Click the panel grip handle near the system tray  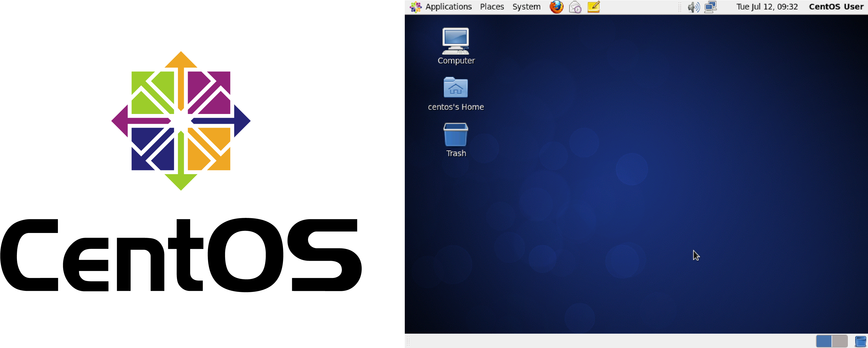click(680, 6)
